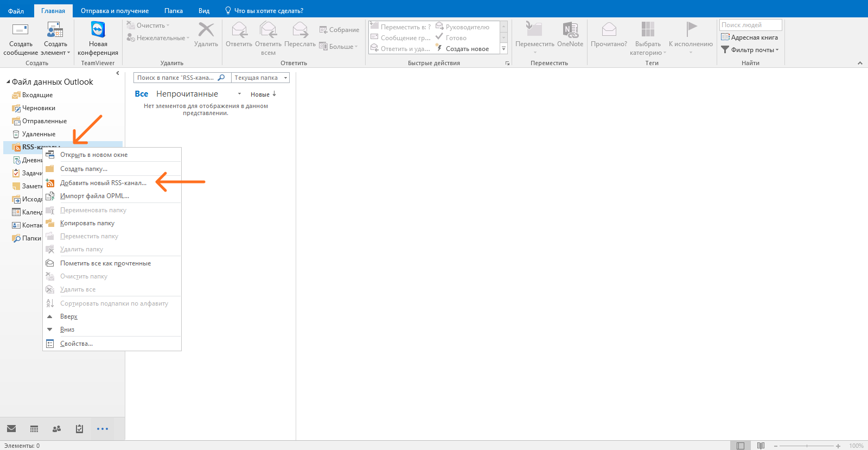The height and width of the screenshot is (450, 868).
Task: Collapse the folder pane with the arrow
Action: pyautogui.click(x=118, y=73)
